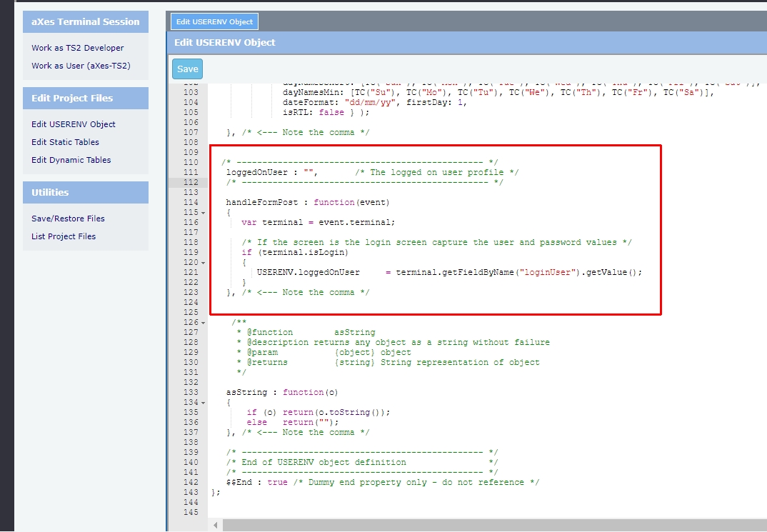This screenshot has height=532, width=767.
Task: Collapse the asString function fold at line 134
Action: (x=204, y=403)
